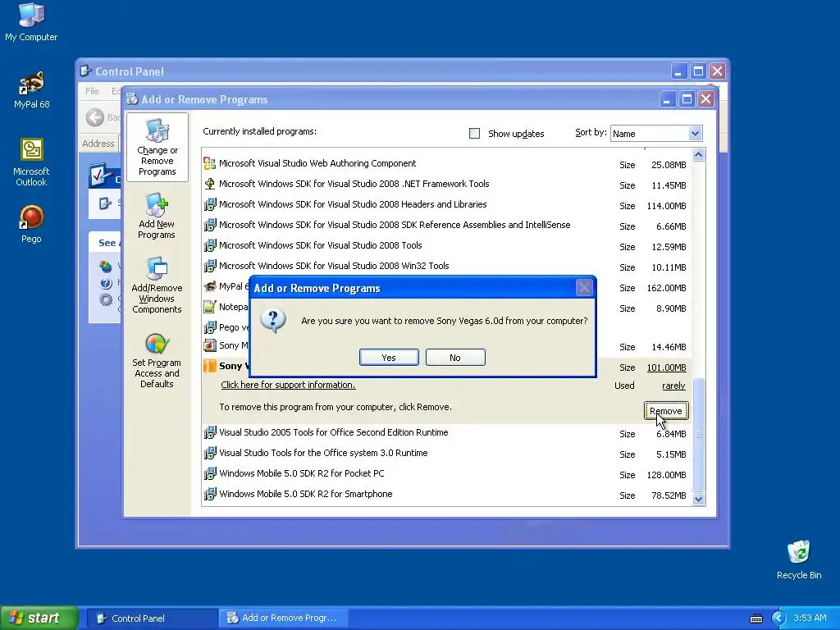This screenshot has height=630, width=840.
Task: Open Microsoft Outlook desktop icon
Action: (x=31, y=162)
